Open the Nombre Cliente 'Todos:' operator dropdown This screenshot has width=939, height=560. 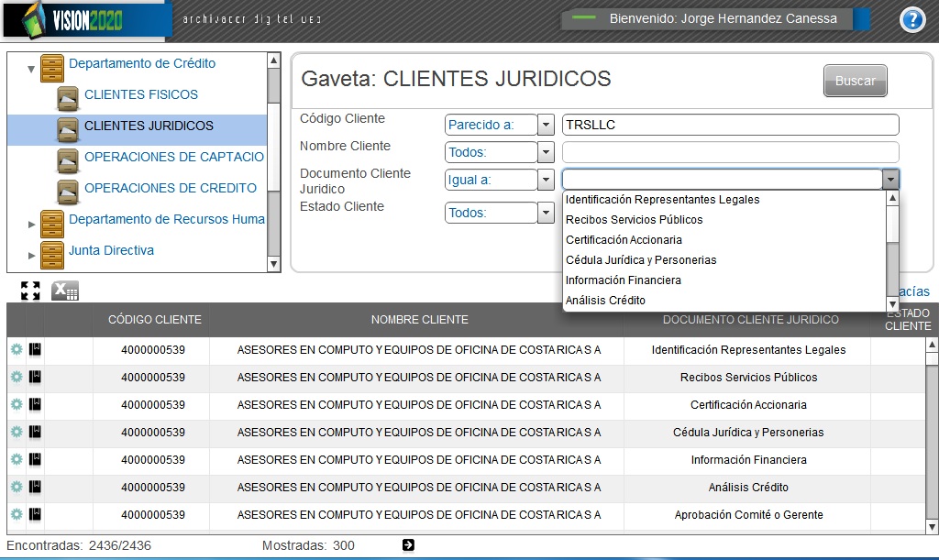coord(546,152)
